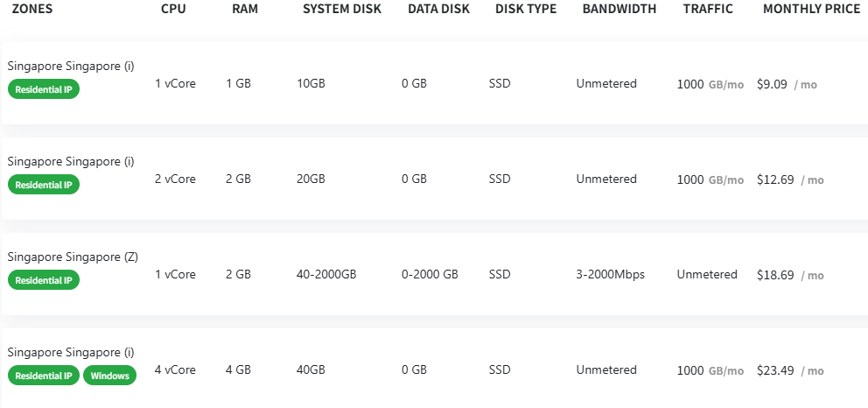Select the Singapore Singapore (Z) zone name
Image resolution: width=868 pixels, height=408 pixels.
pos(73,257)
